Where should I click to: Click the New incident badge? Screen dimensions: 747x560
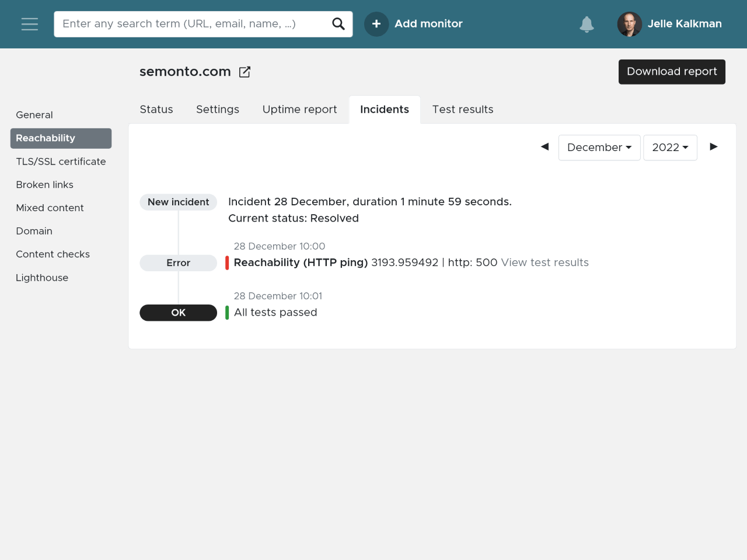[178, 202]
